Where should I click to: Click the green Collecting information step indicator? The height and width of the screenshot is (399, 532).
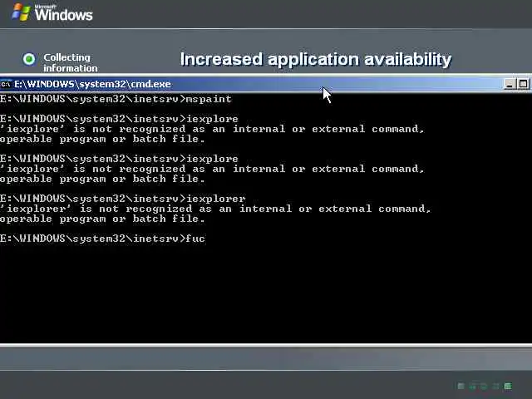pos(29,59)
